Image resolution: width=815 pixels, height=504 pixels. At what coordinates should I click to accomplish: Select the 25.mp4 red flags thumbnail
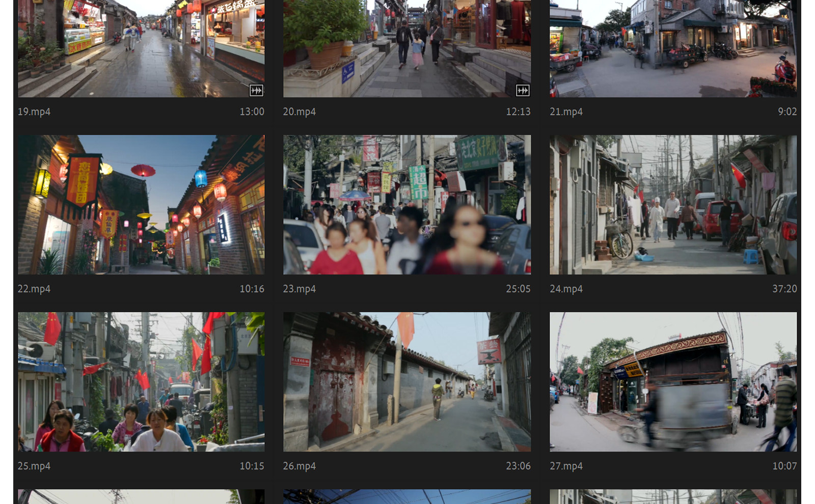point(141,382)
